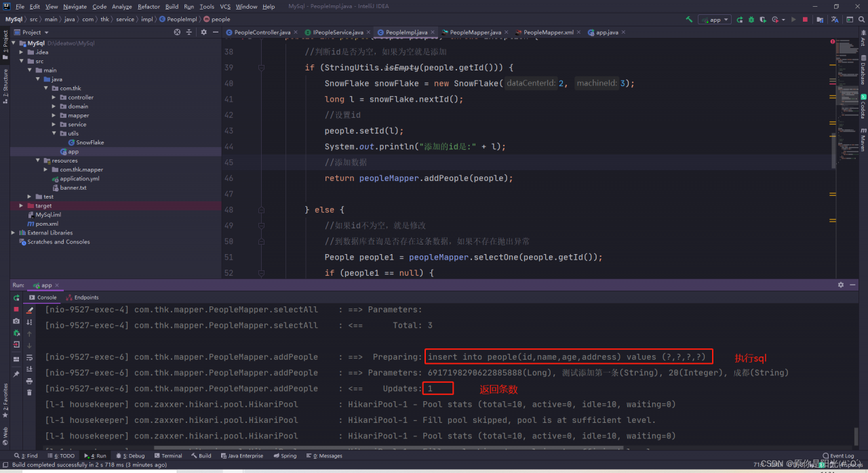Click the profiler run icon

point(774,20)
